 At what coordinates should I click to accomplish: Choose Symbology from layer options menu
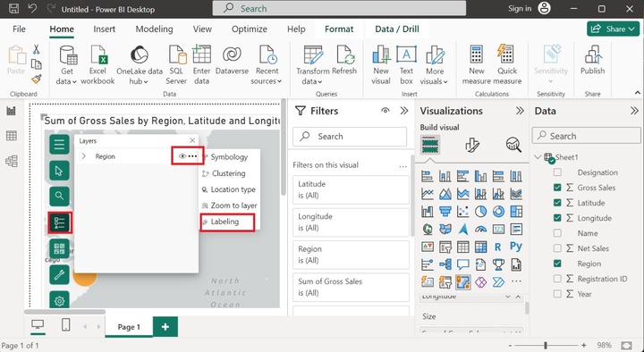(x=229, y=157)
